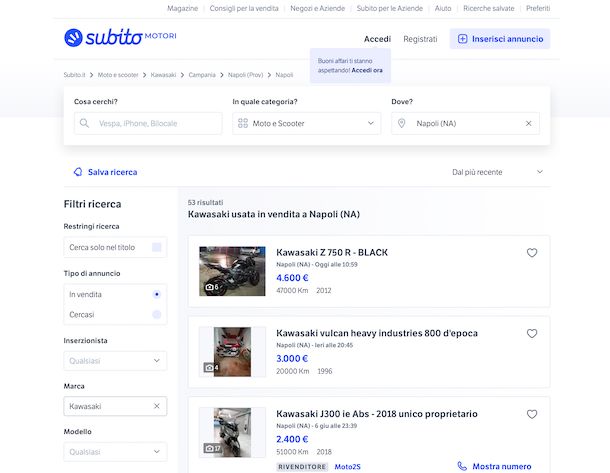610x473 pixels.
Task: Click the search magnifier icon
Action: coord(84,123)
